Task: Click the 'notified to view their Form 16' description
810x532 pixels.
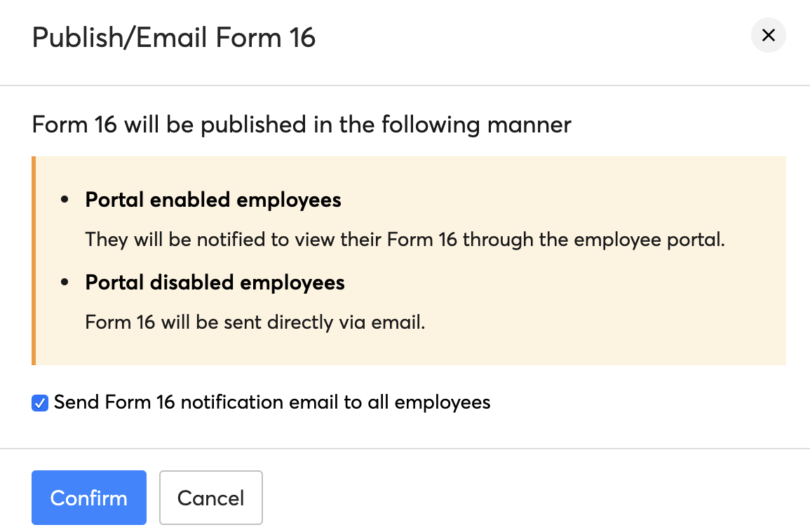Action: (404, 240)
